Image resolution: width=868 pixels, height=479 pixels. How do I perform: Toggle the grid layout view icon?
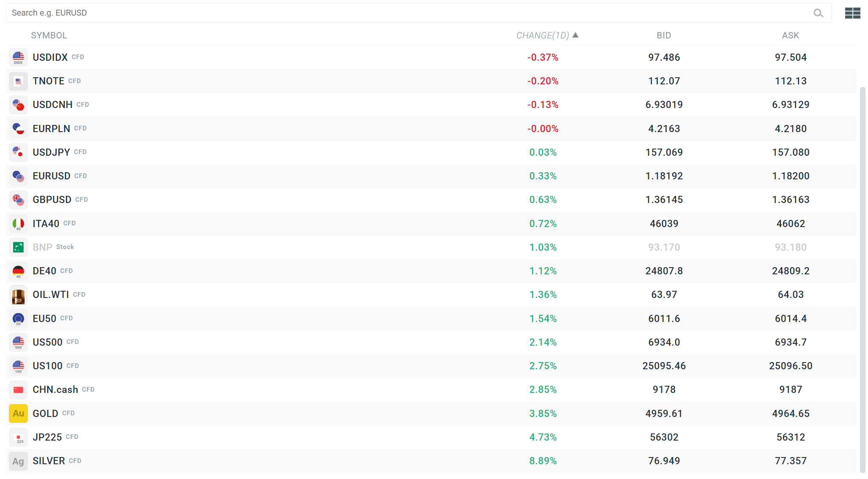pyautogui.click(x=852, y=13)
